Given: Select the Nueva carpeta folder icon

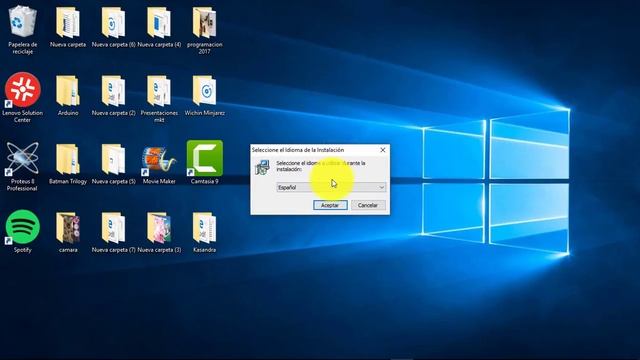Looking at the screenshot, I should (68, 22).
